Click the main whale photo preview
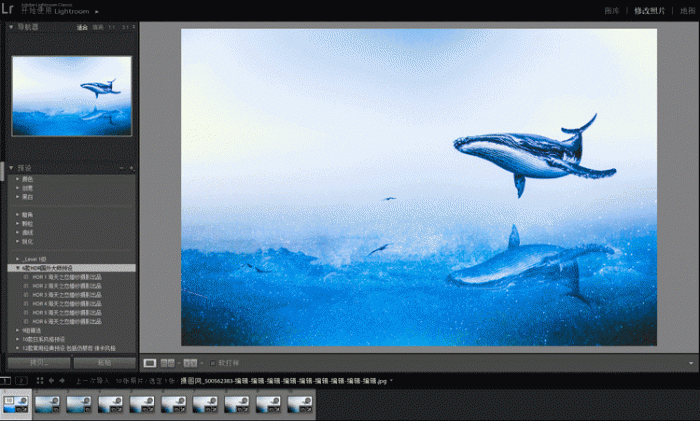This screenshot has width=700, height=421. coord(419,187)
